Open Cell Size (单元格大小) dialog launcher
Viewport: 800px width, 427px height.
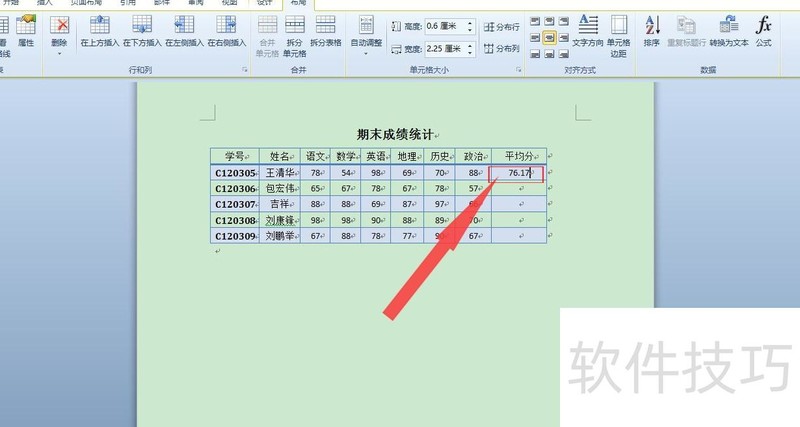[x=519, y=69]
